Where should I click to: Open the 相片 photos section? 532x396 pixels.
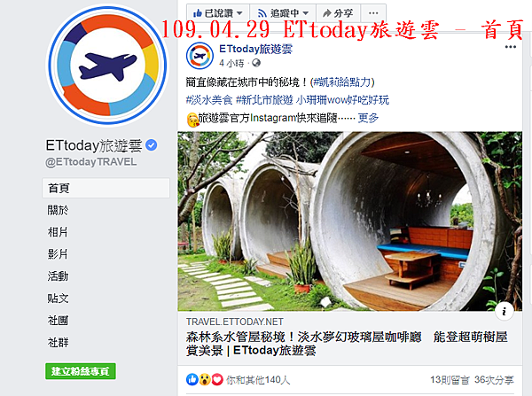click(x=58, y=232)
